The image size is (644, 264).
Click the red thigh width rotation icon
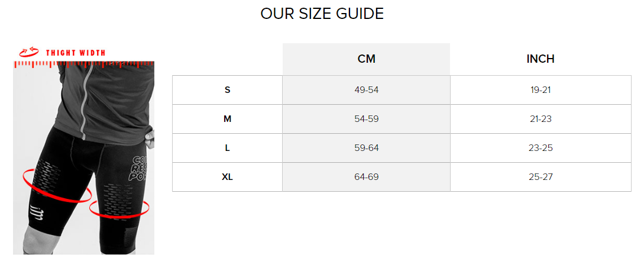(29, 52)
